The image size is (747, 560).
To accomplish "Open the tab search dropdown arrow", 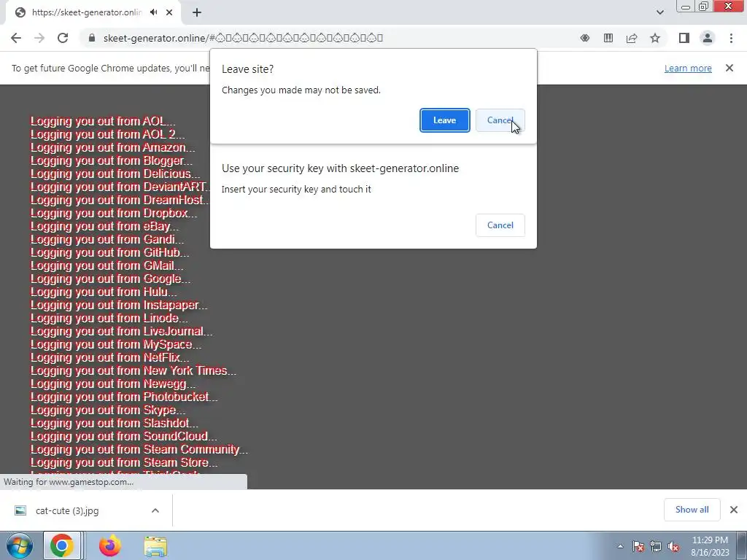I will tap(659, 12).
